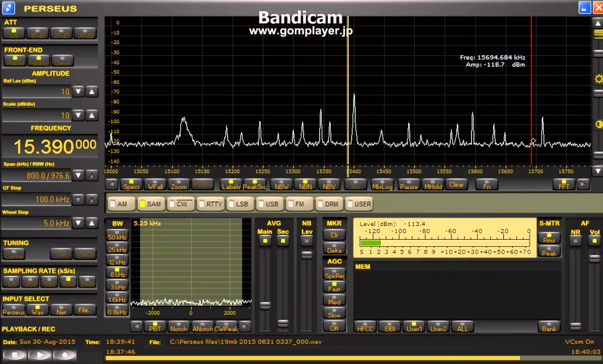Select User1 memory tab
This screenshot has height=364, width=603.
[x=414, y=327]
